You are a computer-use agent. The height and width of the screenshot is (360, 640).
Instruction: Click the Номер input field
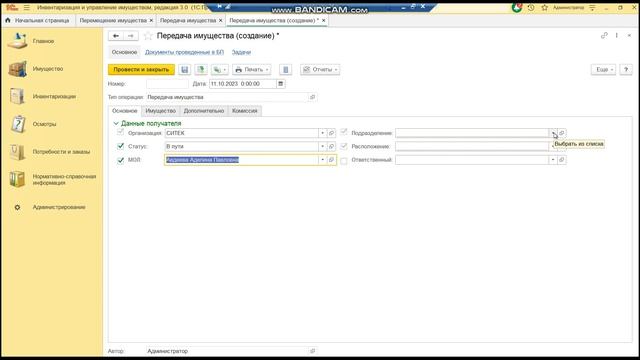[167, 84]
